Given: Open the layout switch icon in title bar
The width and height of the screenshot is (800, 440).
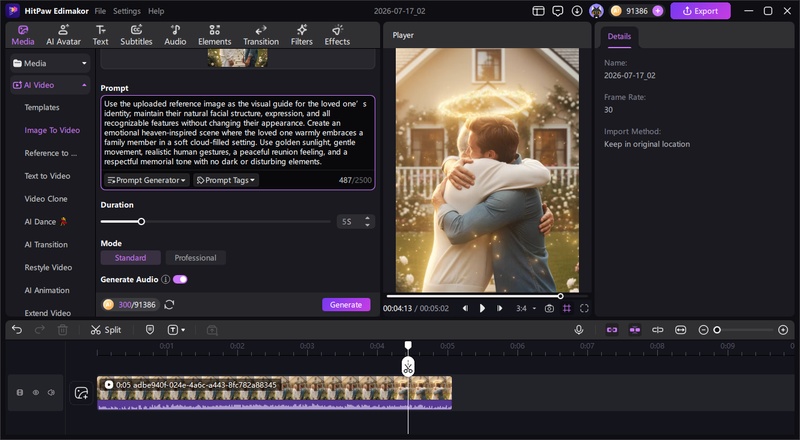Looking at the screenshot, I should (x=538, y=11).
